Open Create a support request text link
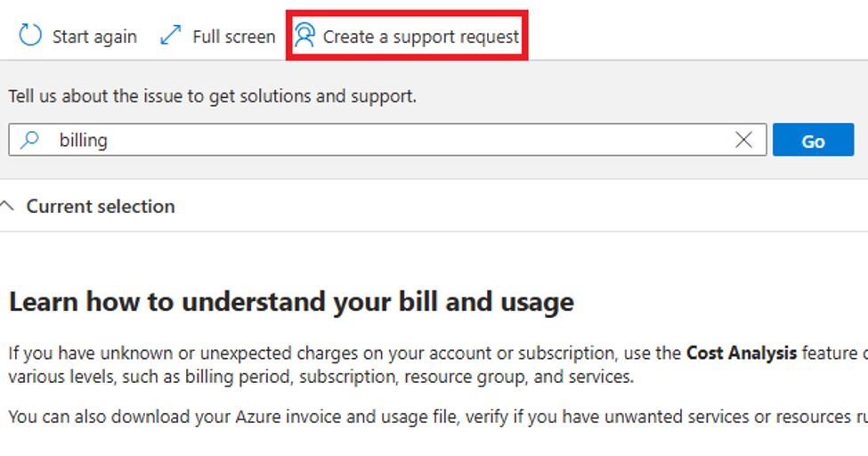This screenshot has width=868, height=456. point(421,37)
